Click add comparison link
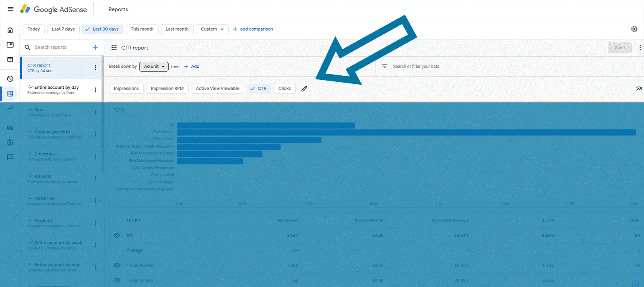The height and width of the screenshot is (287, 644). point(253,29)
